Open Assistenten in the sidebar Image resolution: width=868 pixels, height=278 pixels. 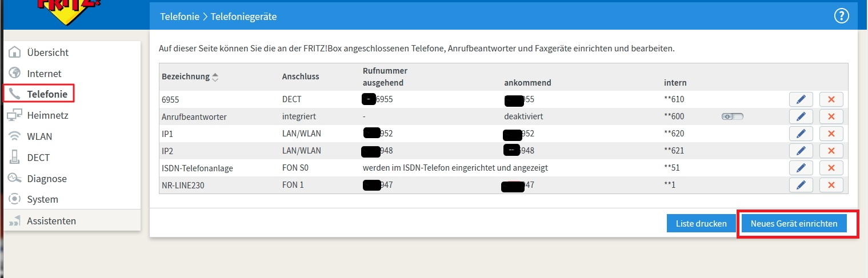(x=51, y=221)
